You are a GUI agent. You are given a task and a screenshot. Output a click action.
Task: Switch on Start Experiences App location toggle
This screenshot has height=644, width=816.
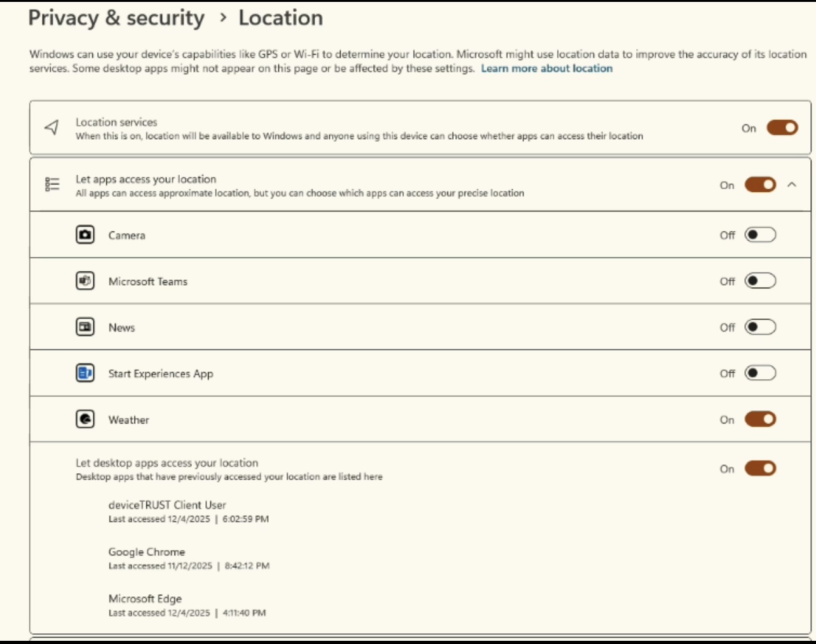click(x=760, y=373)
